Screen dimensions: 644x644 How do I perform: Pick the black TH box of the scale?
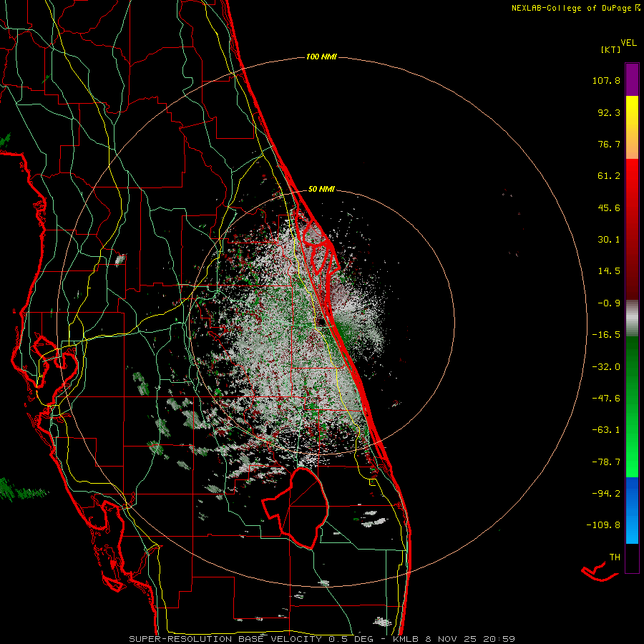pos(632,557)
